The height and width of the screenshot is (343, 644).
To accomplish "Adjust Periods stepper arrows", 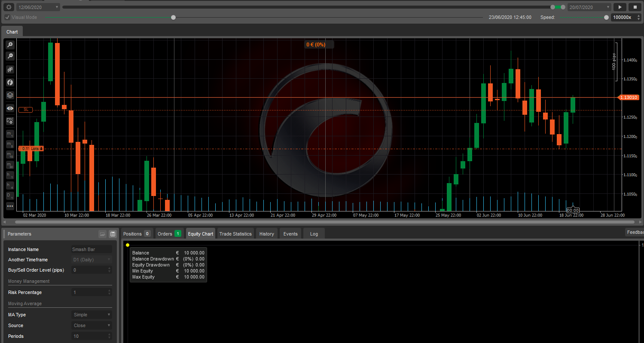I will [109, 336].
